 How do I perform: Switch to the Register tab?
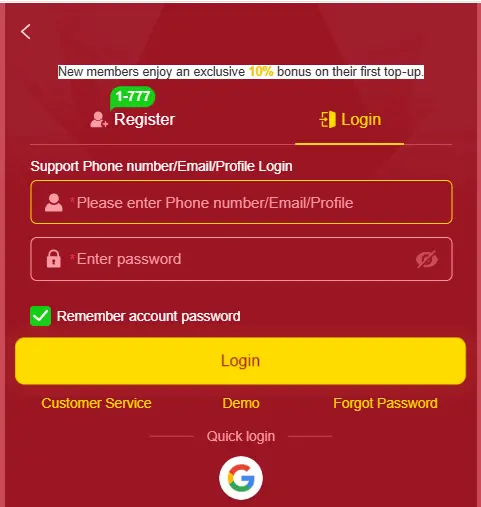[x=133, y=120]
